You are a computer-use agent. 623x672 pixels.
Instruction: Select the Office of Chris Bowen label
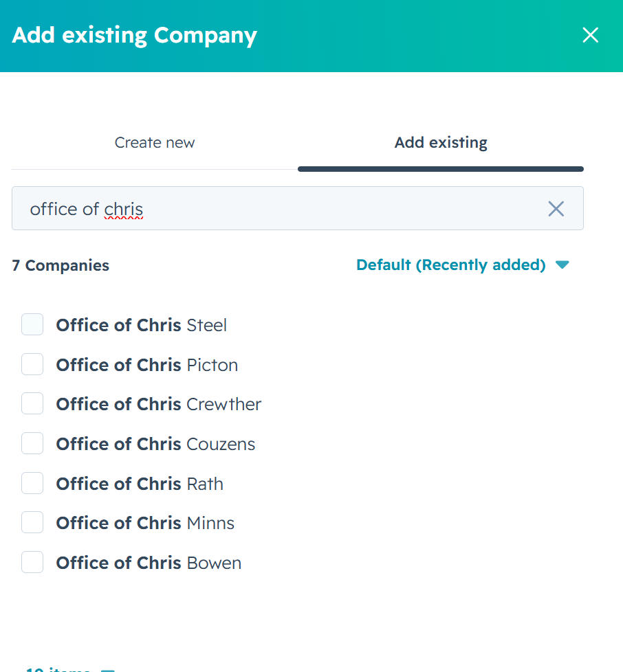click(149, 563)
